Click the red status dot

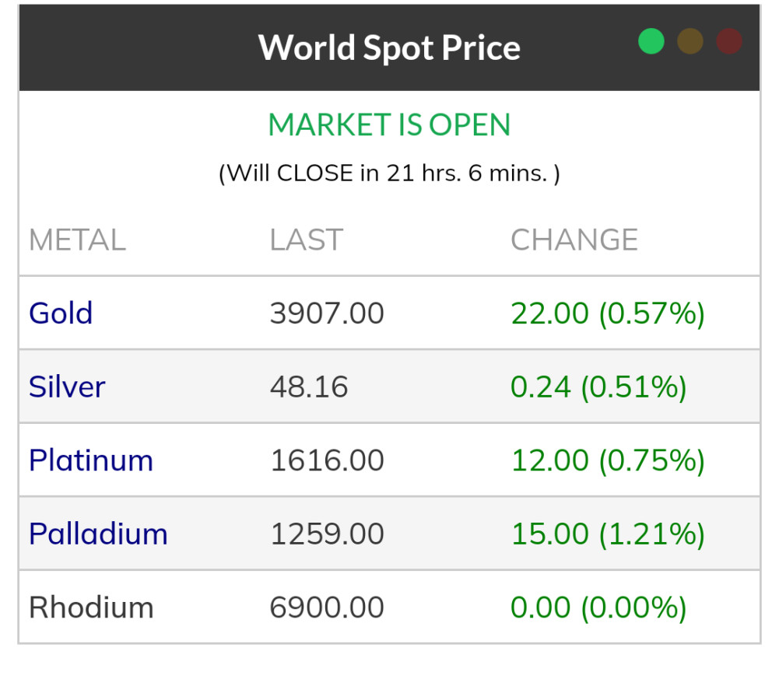click(729, 41)
